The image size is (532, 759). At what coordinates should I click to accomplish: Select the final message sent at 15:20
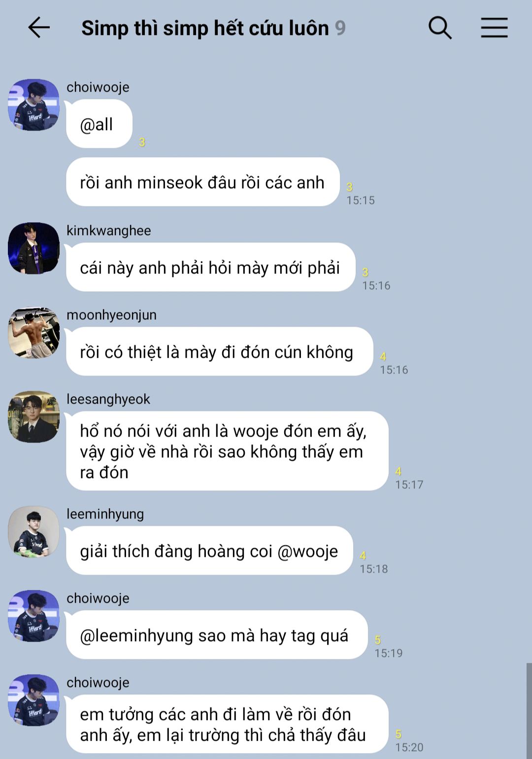(228, 724)
